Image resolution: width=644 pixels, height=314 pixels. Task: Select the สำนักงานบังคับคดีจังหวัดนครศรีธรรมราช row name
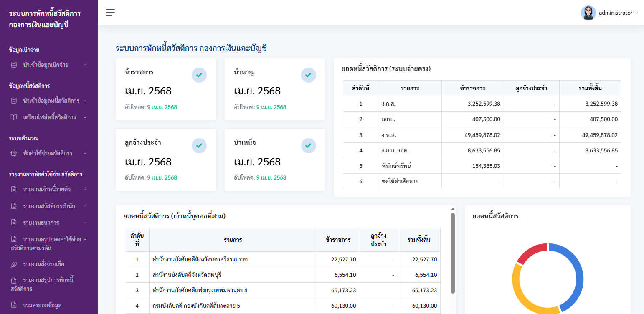[200, 259]
